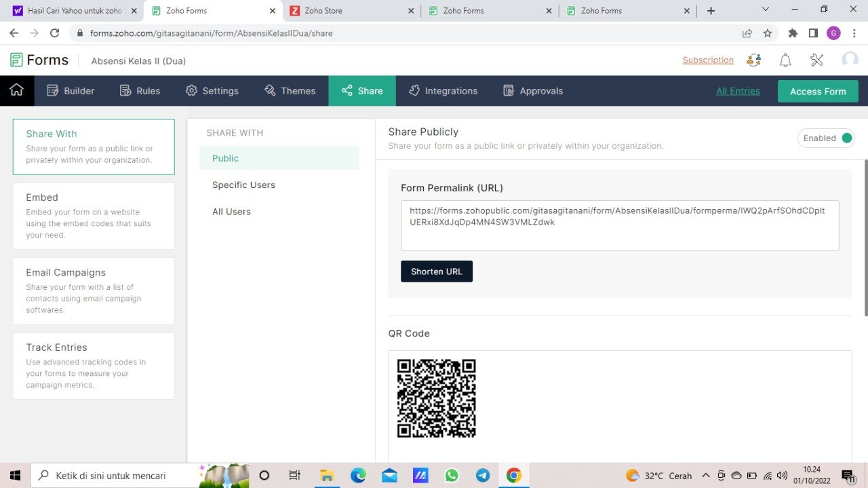Click the browser address bar
This screenshot has width=868, height=488.
click(407, 33)
